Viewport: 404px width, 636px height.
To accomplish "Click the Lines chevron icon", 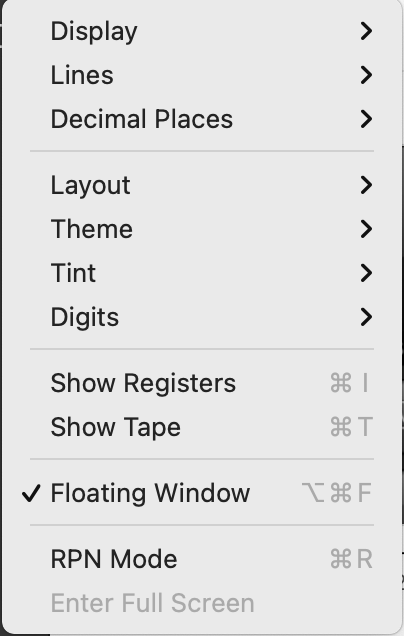I will coord(366,75).
